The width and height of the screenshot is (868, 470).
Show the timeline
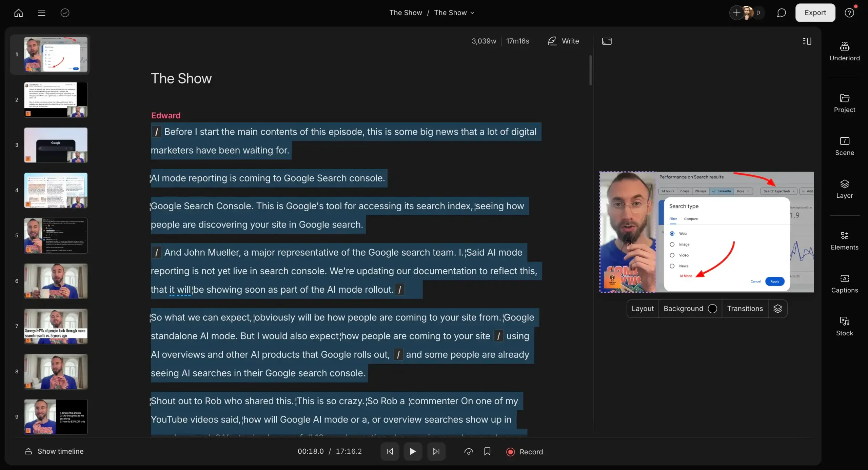(54, 451)
